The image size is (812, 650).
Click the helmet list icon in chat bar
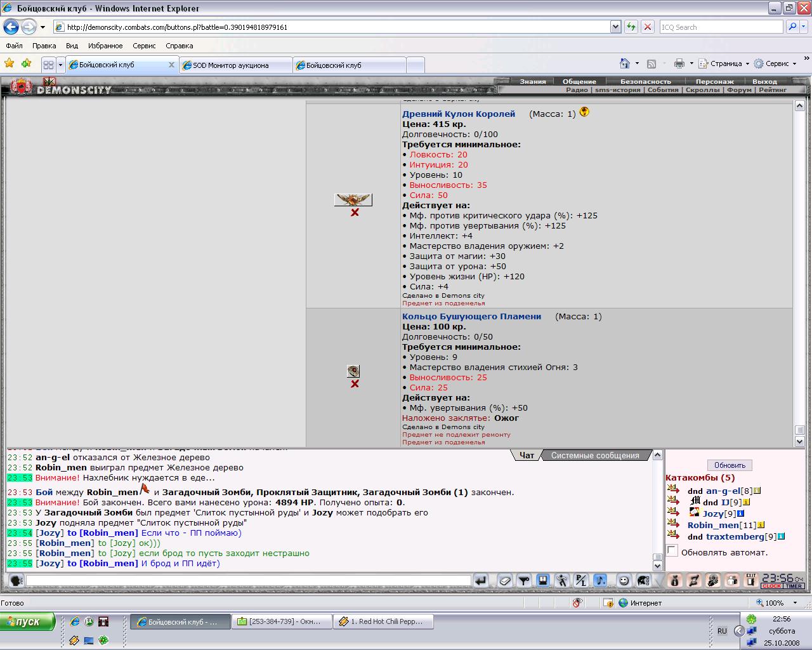coord(643,580)
